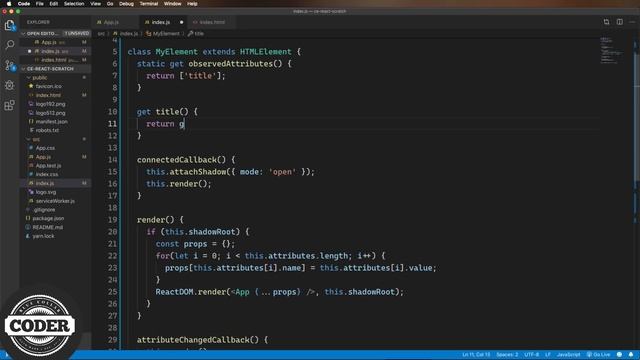640x360 pixels.
Task: Click the unsaved dot on index.js tab
Action: tap(181, 22)
